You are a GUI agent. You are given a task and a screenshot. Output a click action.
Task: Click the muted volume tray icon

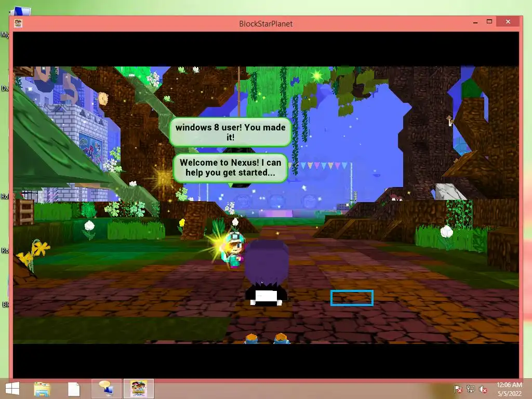click(x=483, y=389)
